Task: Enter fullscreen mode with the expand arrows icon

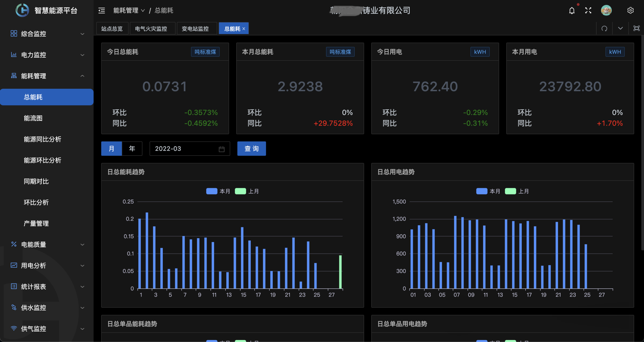Action: pyautogui.click(x=588, y=10)
